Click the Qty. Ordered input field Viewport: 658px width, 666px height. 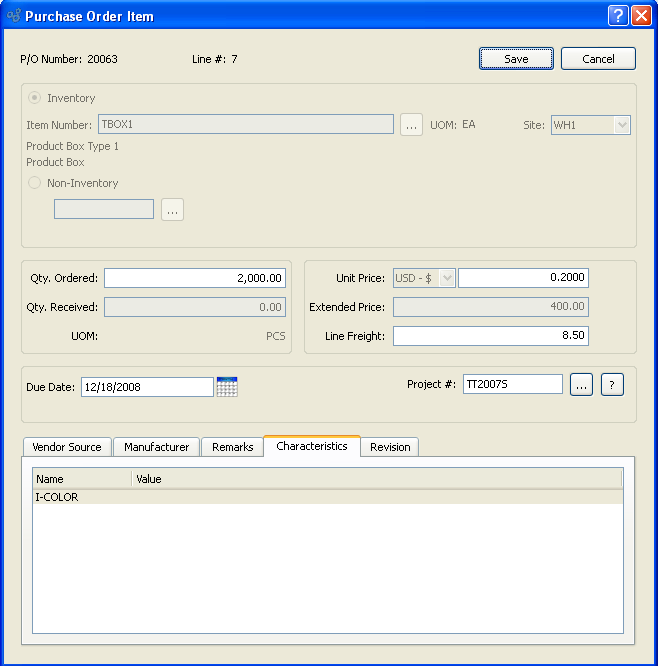coord(195,278)
